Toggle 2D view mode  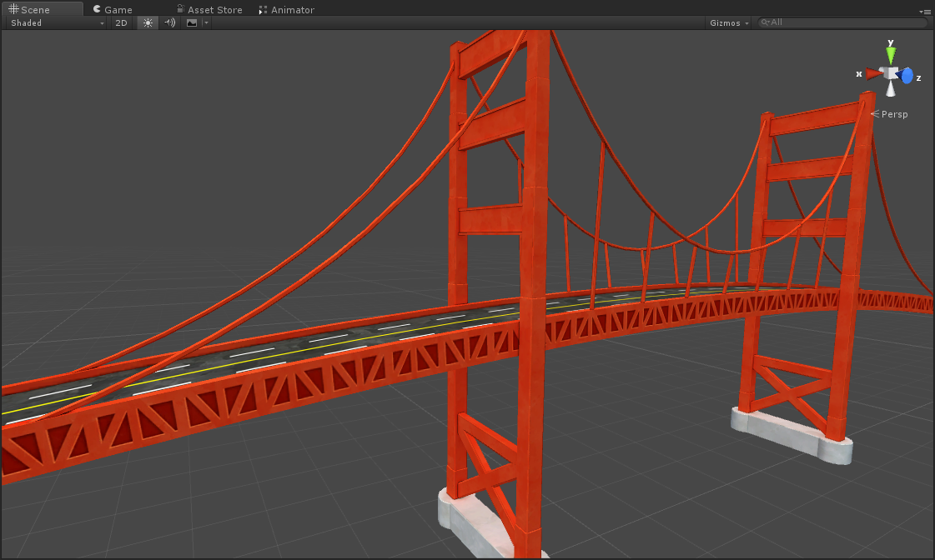(x=121, y=22)
